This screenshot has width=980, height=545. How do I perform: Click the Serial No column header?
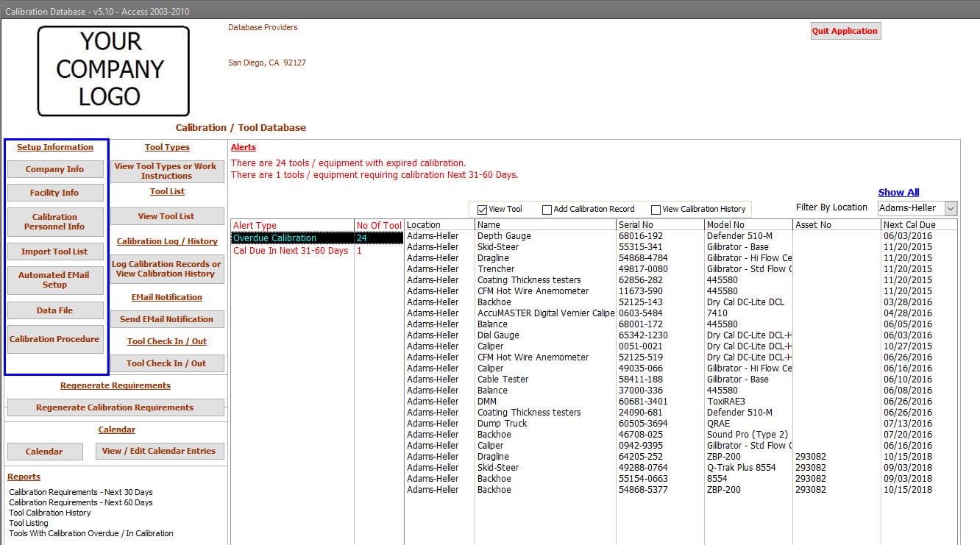660,225
